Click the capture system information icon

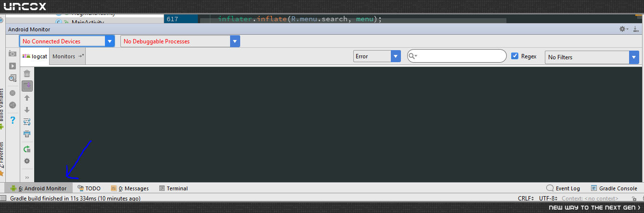click(x=13, y=77)
